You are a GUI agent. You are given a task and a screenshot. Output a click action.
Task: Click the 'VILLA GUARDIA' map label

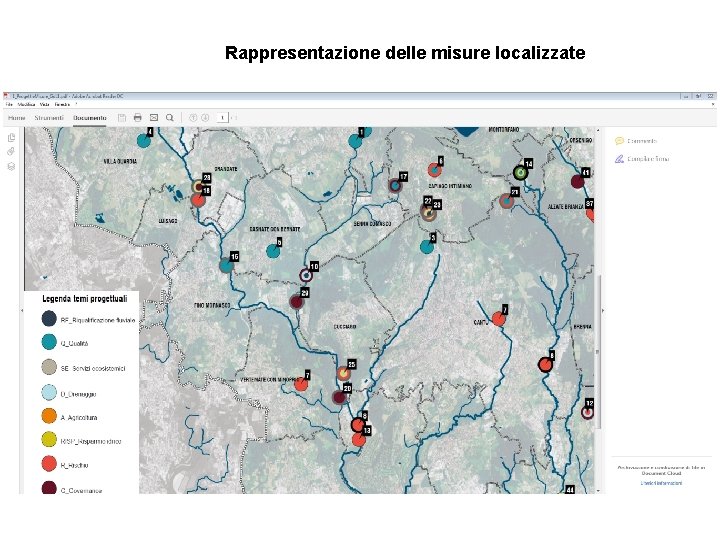(120, 162)
